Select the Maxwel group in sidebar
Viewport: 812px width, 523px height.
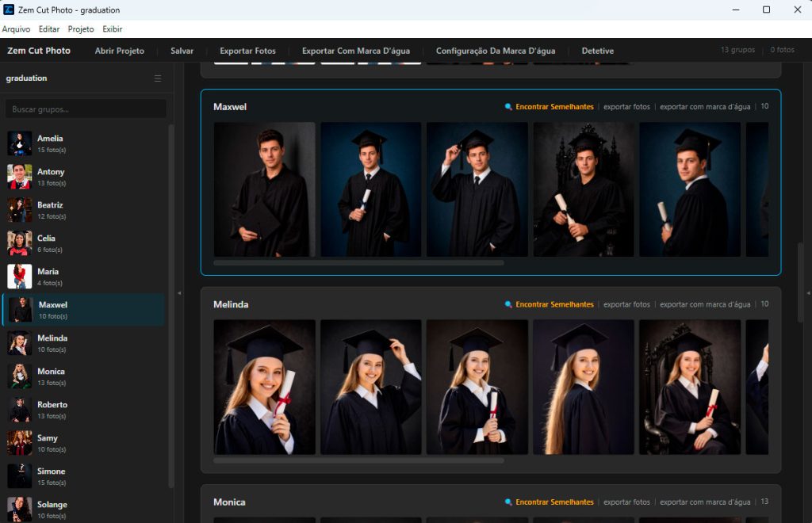point(84,309)
